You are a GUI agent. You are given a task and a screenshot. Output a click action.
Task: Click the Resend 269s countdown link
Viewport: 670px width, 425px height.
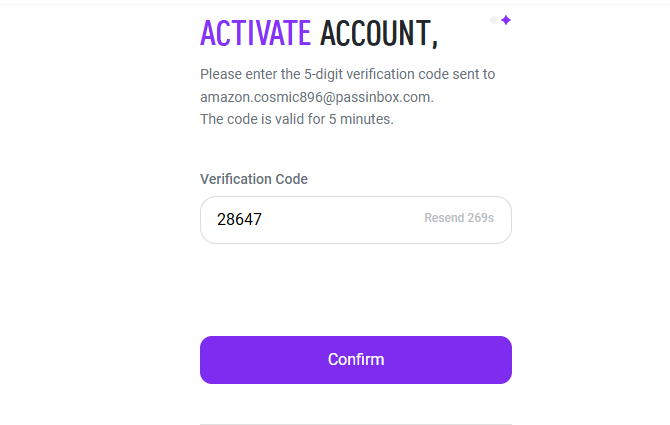click(458, 218)
